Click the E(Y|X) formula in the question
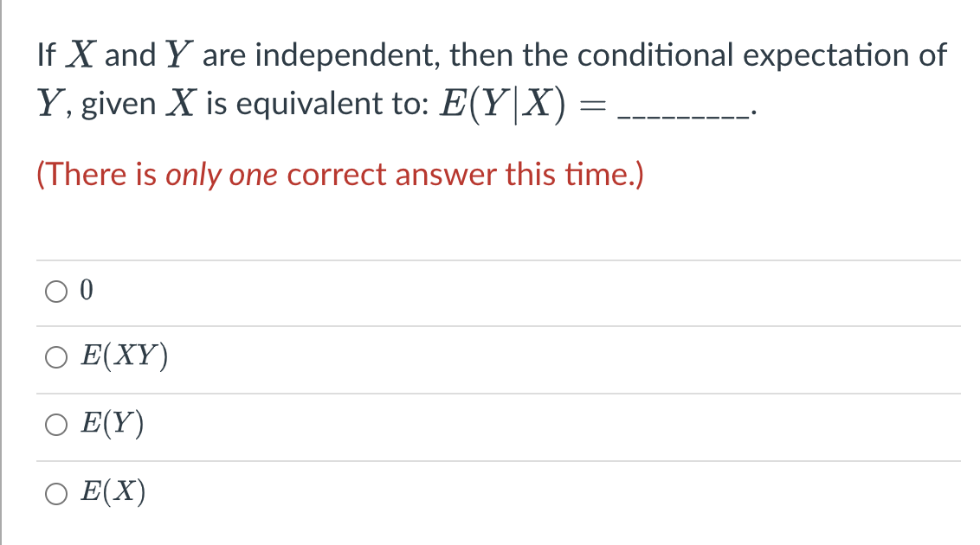Screen dimensions: 980x545 tap(503, 105)
